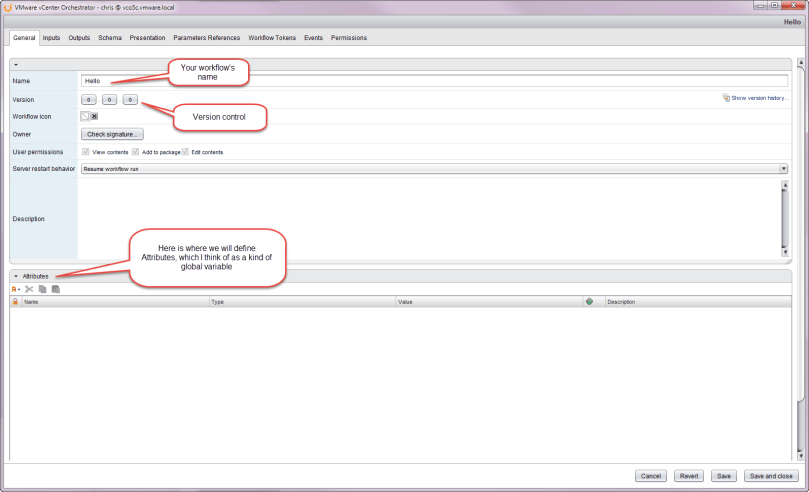
Task: Click the cut attribute scissors icon
Action: pyautogui.click(x=29, y=289)
